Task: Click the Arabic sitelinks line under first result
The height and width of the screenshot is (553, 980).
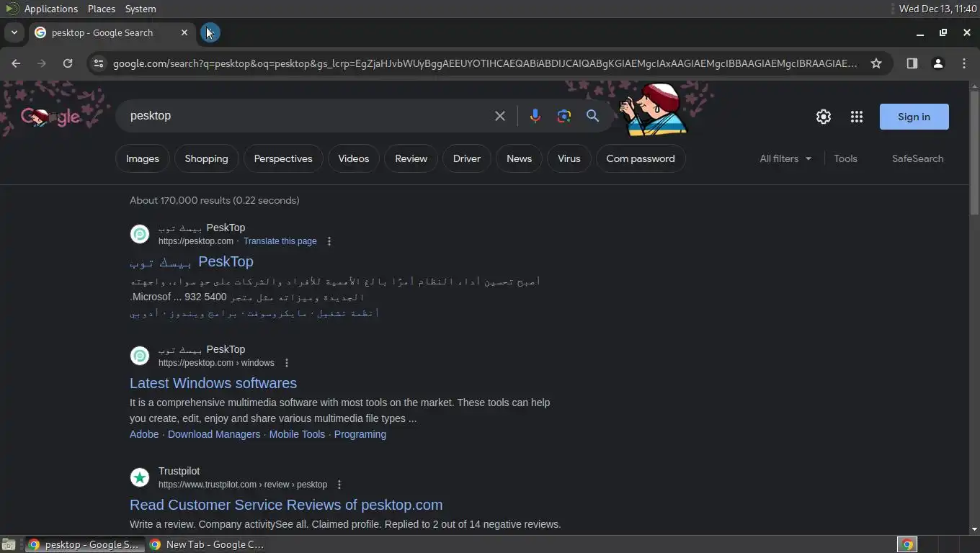Action: point(254,313)
